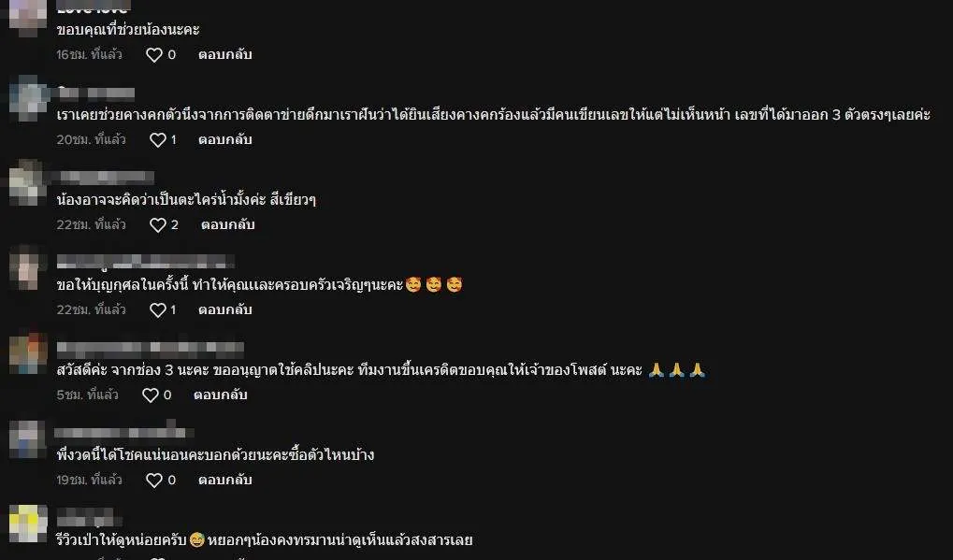This screenshot has width=953, height=560.
Task: Like the comment posted 16 hours ago
Action: 154,55
